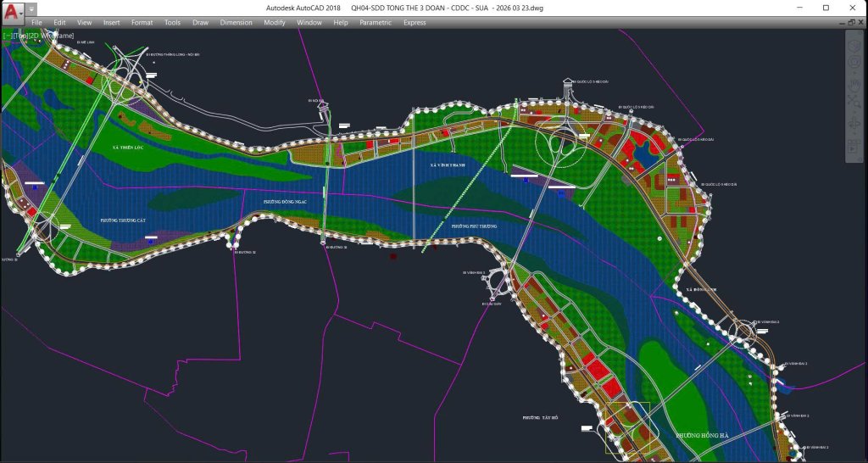Select the 'XÃ ĐÔNG ANH' map label
This screenshot has height=463, width=868.
tap(701, 290)
